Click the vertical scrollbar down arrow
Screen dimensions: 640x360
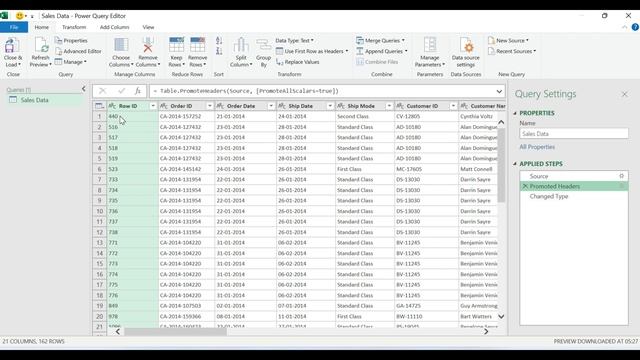tap(501, 316)
